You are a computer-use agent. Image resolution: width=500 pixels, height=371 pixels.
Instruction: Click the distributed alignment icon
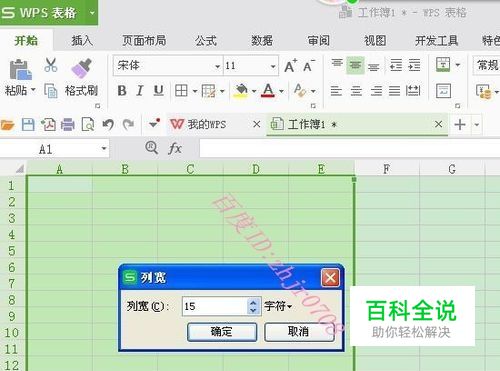(x=413, y=91)
